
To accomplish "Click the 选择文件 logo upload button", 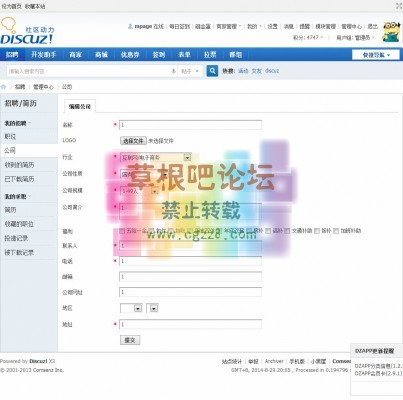I will pyautogui.click(x=133, y=141).
